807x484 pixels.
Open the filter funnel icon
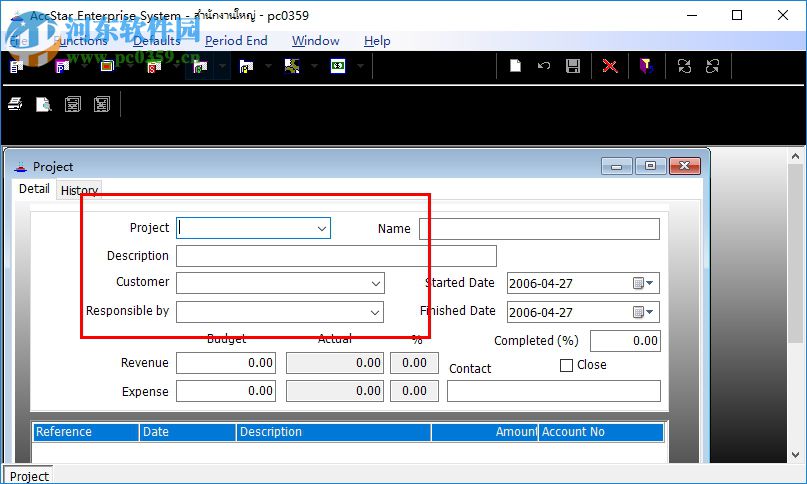point(646,66)
